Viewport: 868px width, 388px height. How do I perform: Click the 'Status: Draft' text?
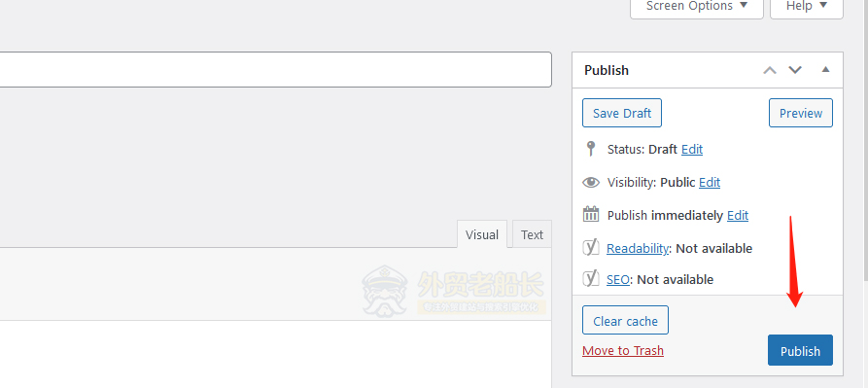[642, 149]
